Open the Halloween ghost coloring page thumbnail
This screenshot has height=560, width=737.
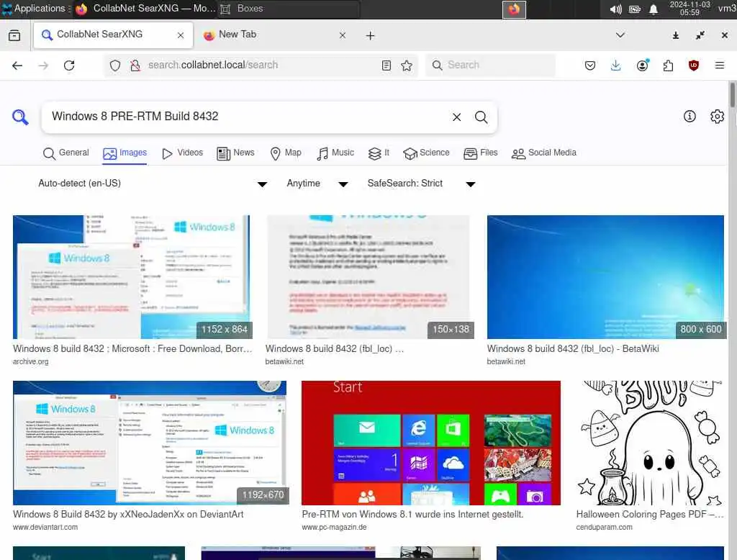click(x=650, y=443)
